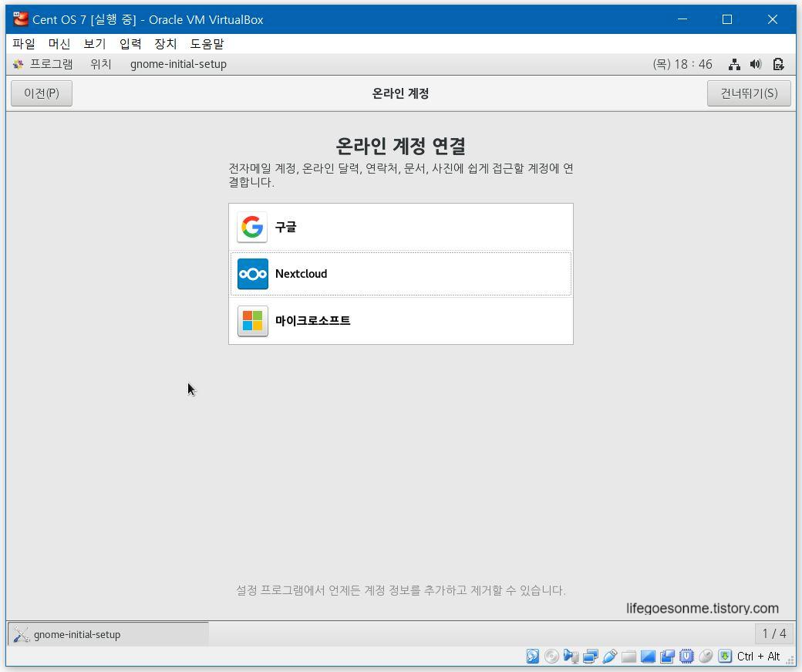This screenshot has height=672, width=802.
Task: Open the 장치 menu
Action: 166,44
